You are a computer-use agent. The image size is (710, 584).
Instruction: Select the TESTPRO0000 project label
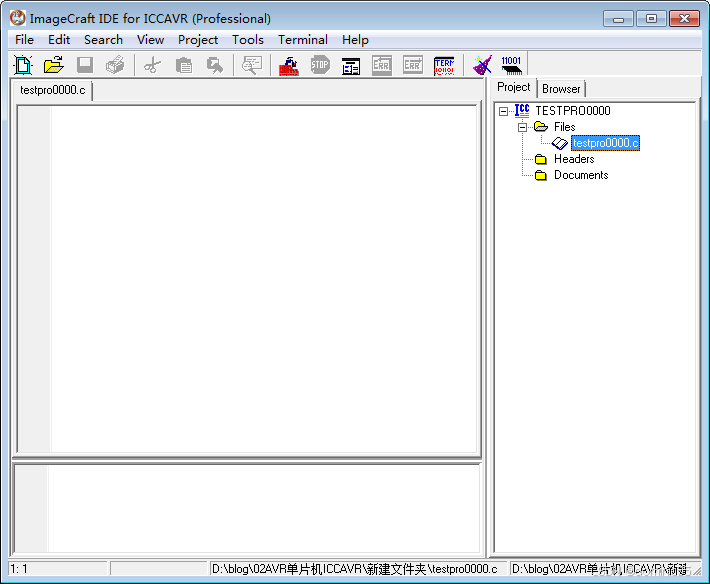pos(573,110)
